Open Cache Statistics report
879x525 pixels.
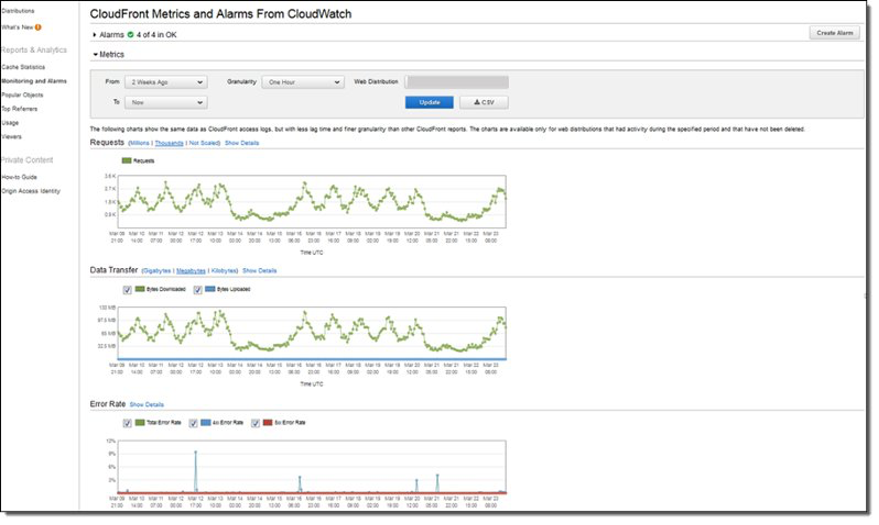23,67
